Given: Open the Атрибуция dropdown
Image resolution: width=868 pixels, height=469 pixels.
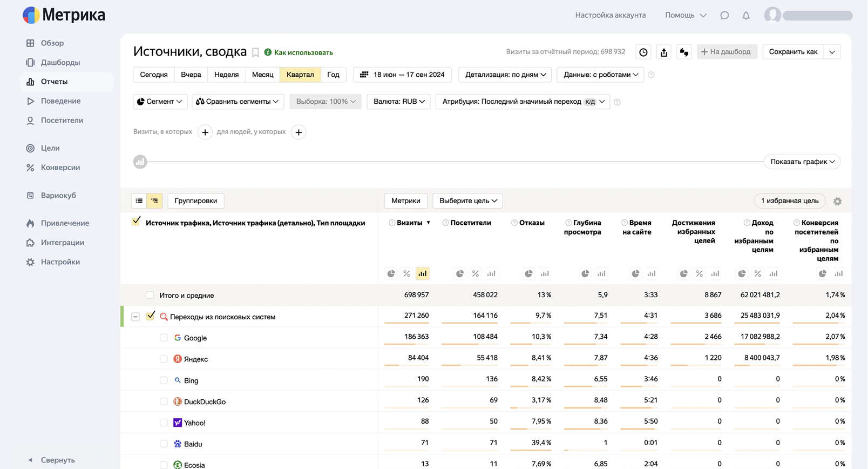Looking at the screenshot, I should tap(523, 102).
